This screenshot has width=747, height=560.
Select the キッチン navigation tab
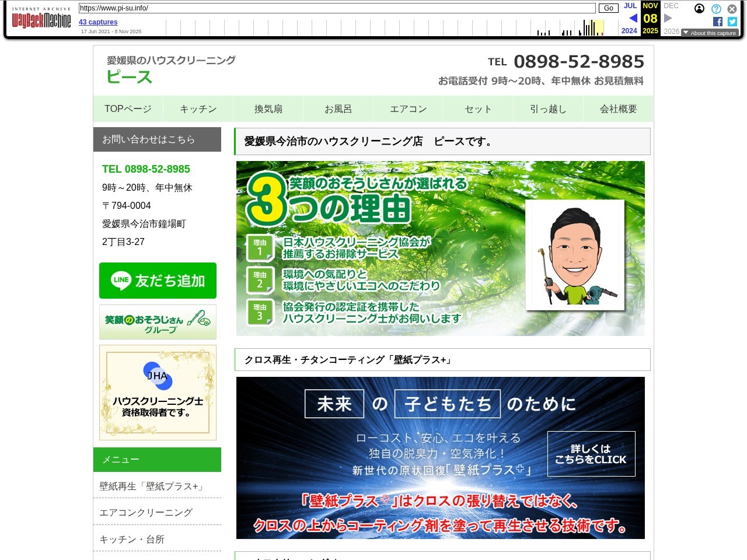pyautogui.click(x=198, y=109)
